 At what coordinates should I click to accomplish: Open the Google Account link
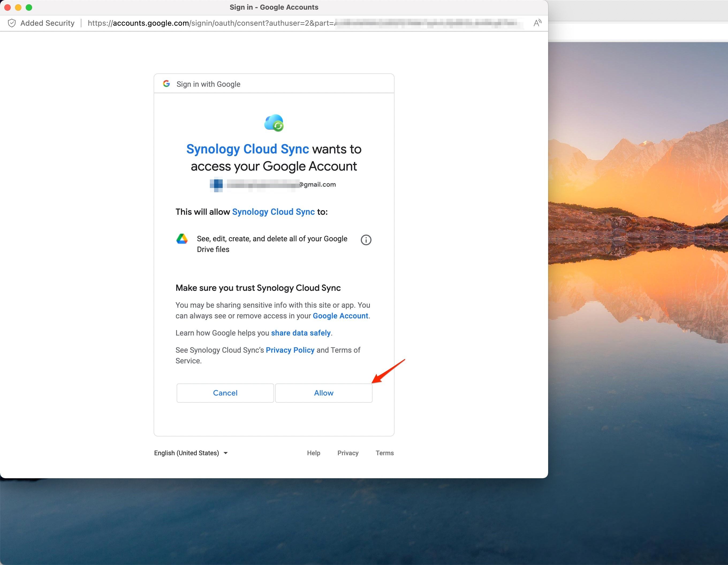[340, 316]
